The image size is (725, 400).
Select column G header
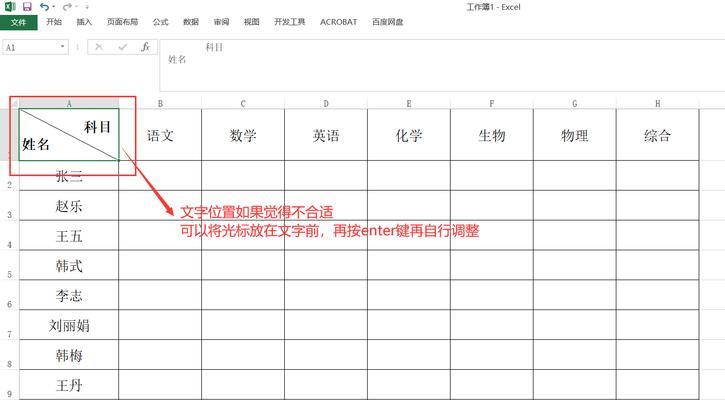tap(575, 104)
